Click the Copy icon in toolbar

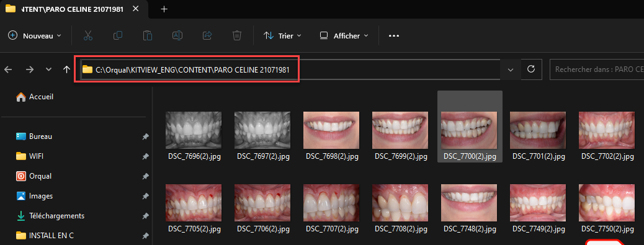click(118, 36)
